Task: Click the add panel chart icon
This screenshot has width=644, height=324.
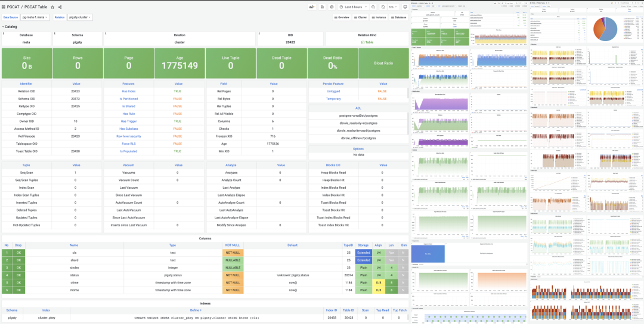Action: point(312,7)
